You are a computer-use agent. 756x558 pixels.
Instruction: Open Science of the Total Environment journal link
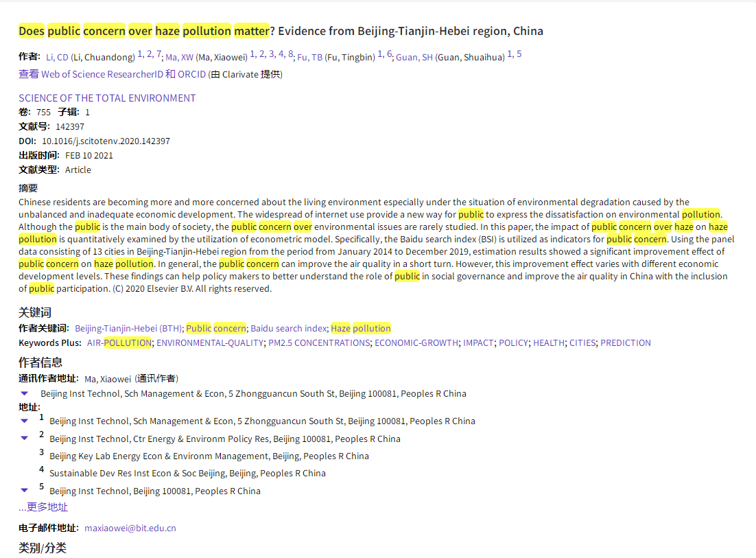coord(107,98)
